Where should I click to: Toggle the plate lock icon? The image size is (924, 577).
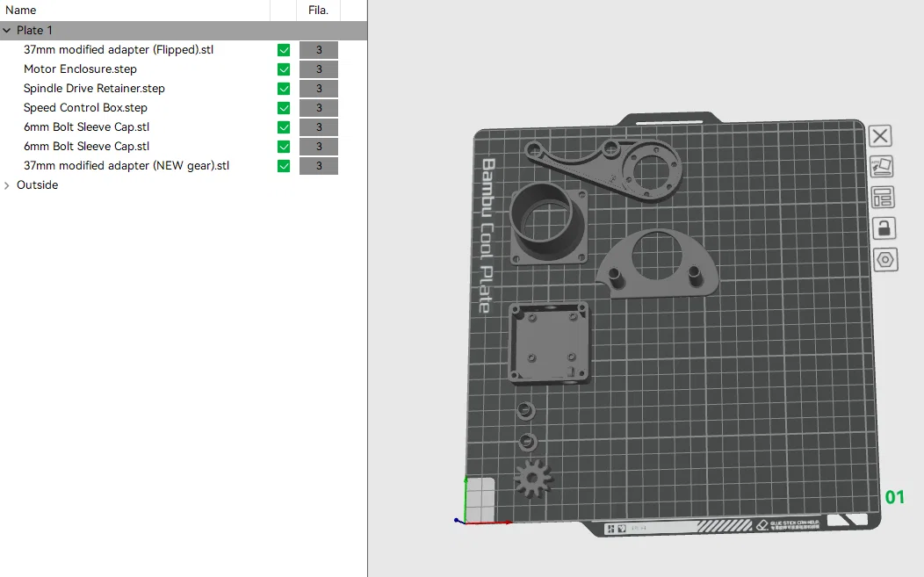[884, 228]
